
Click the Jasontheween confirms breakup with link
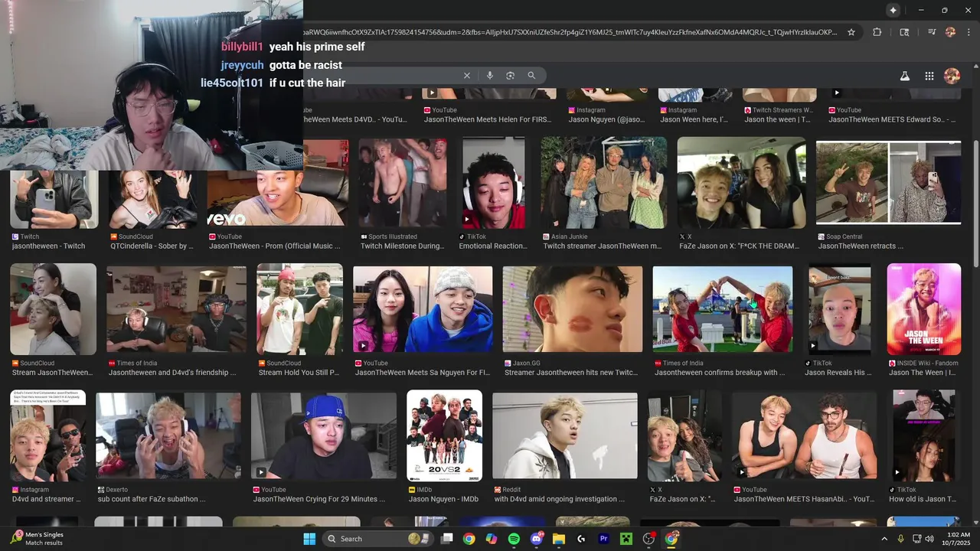(x=720, y=373)
